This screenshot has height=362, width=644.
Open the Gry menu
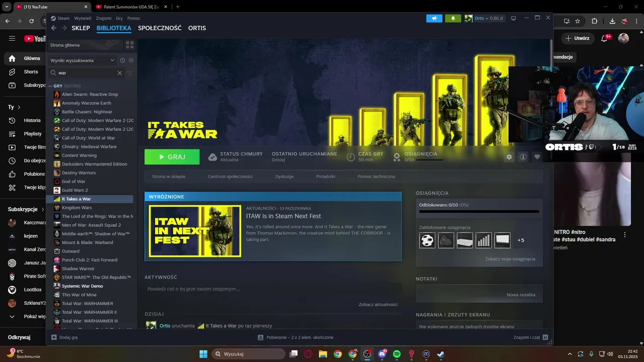119,18
